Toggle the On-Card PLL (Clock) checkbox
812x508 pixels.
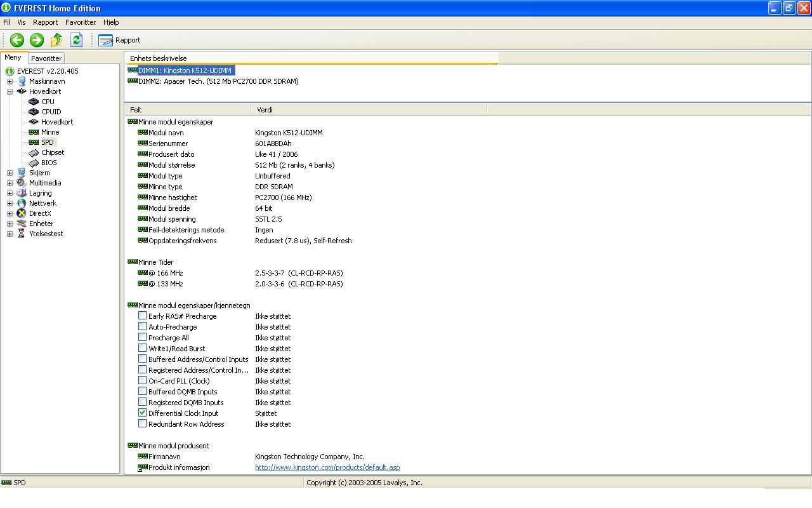click(143, 380)
